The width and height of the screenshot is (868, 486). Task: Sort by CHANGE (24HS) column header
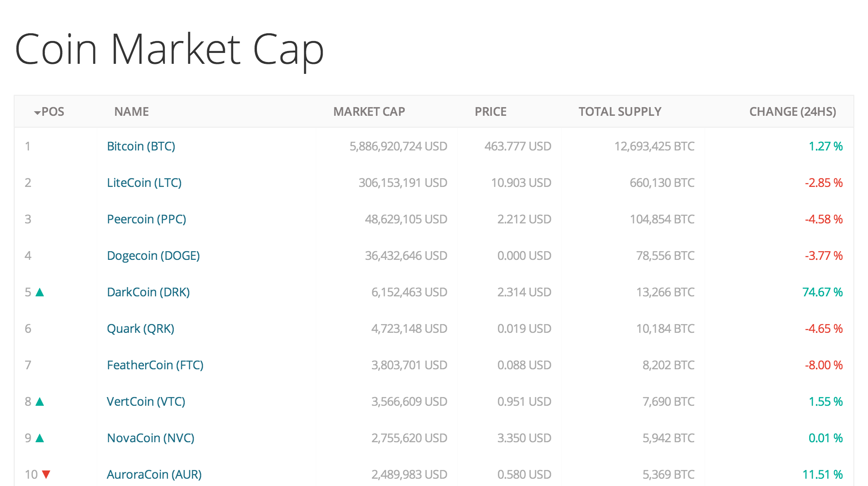[x=792, y=112]
